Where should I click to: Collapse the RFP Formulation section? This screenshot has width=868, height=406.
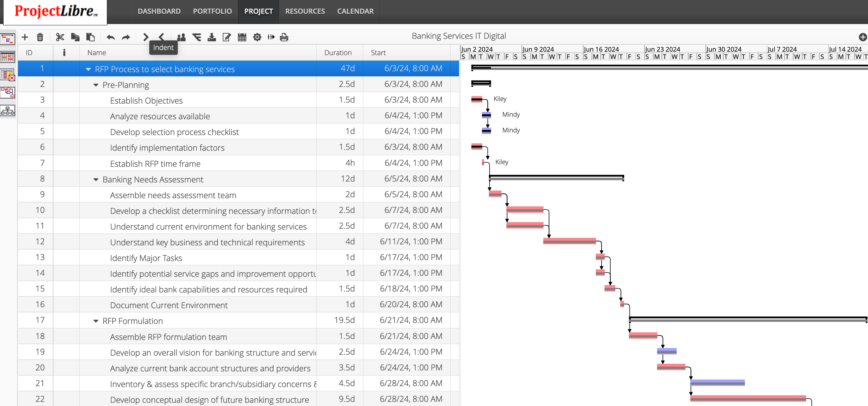[95, 321]
